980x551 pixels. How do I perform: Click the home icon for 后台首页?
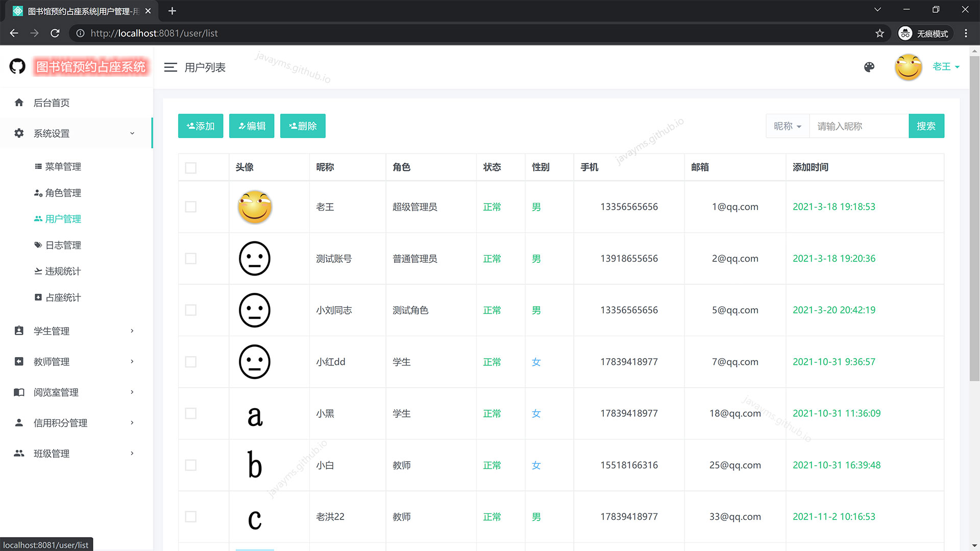click(x=19, y=103)
